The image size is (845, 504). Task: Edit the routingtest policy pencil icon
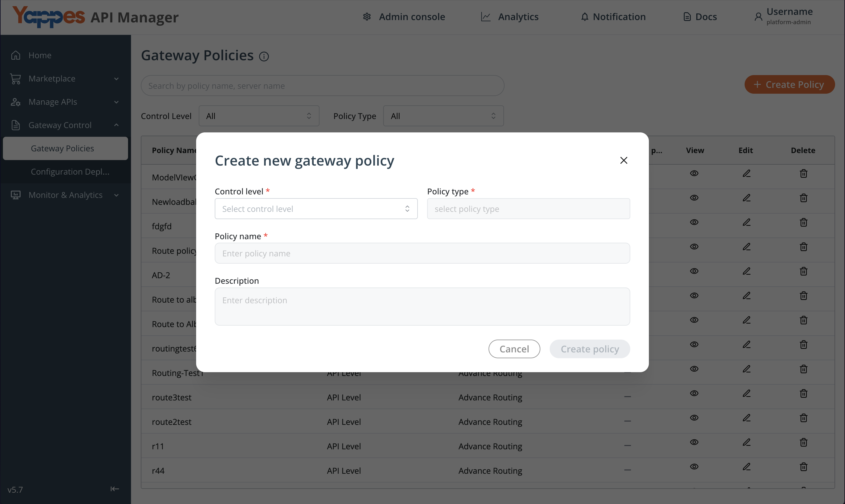746,344
